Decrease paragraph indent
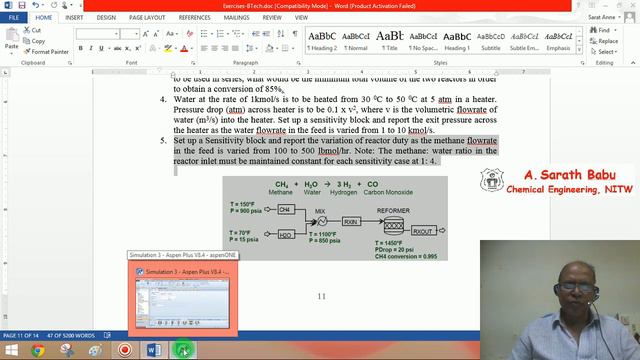 tap(256, 34)
